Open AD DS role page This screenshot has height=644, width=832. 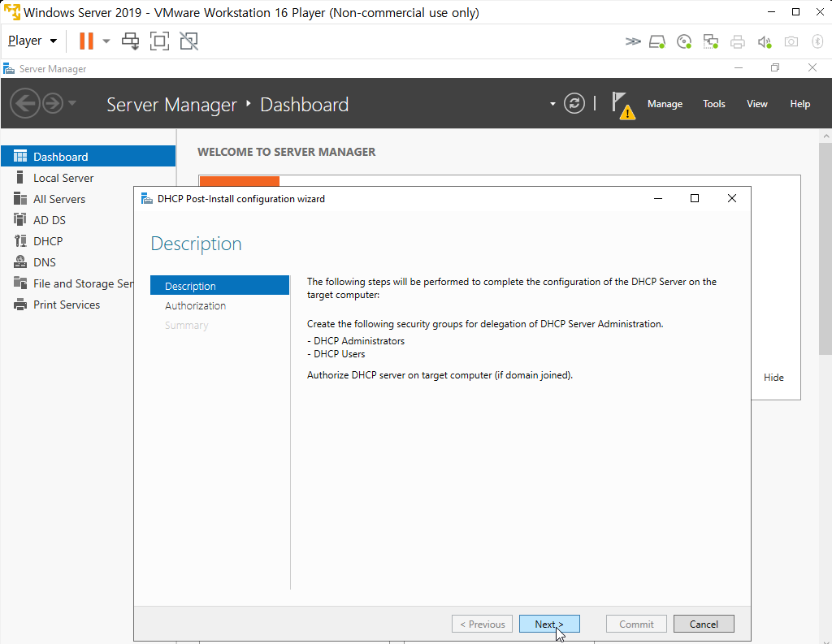tap(67, 219)
